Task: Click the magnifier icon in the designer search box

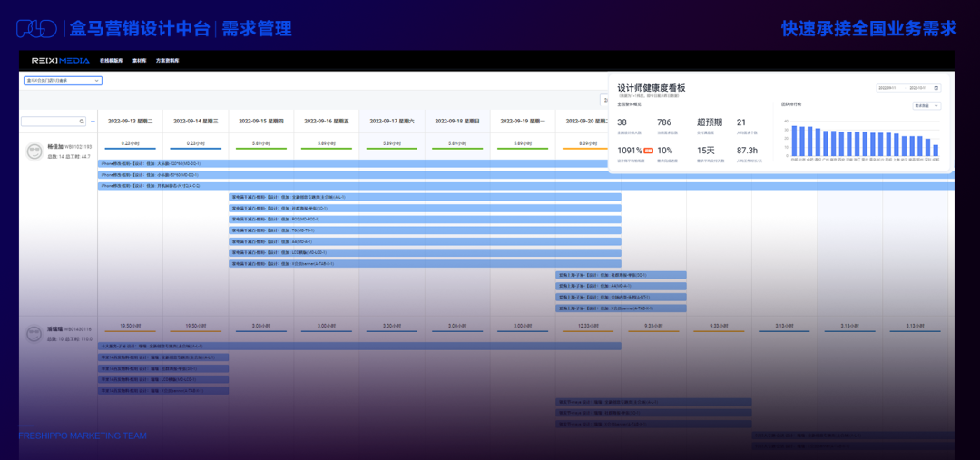Action: [x=82, y=122]
